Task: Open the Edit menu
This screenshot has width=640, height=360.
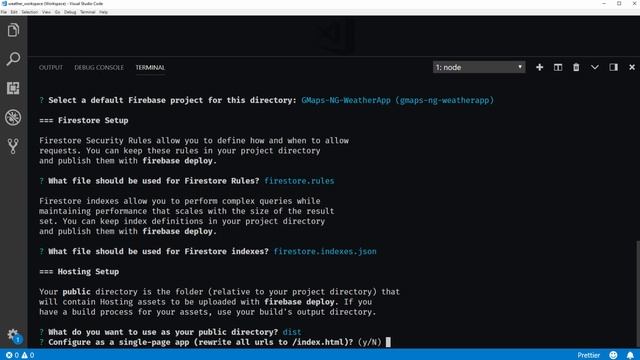Action: point(14,12)
